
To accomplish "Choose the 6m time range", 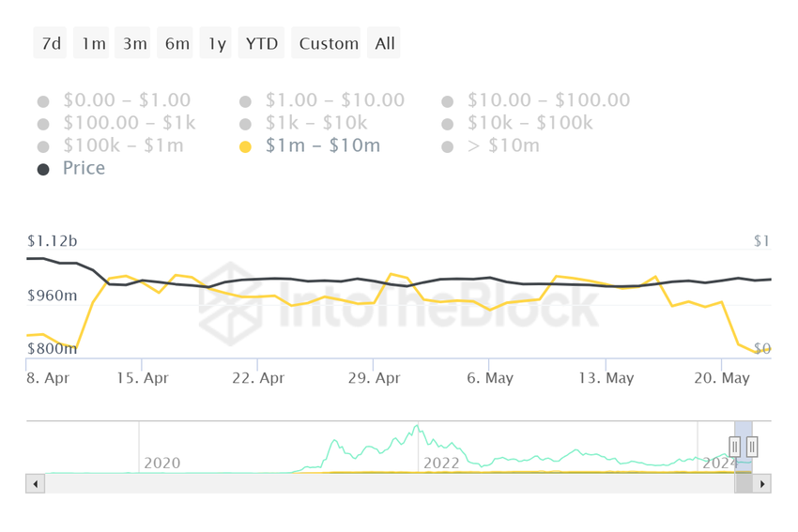I will click(176, 43).
